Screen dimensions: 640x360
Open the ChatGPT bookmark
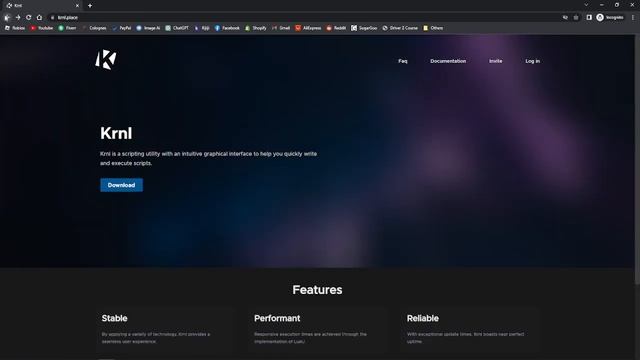click(x=177, y=28)
